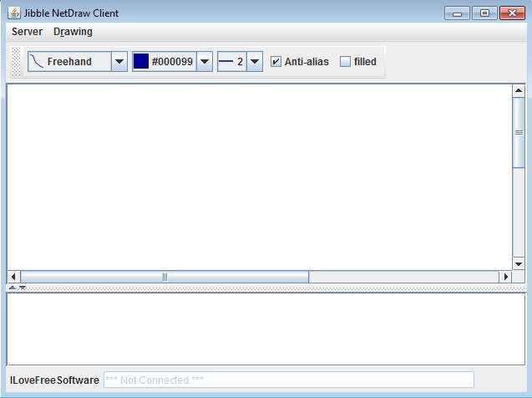Enable the filled checkbox
Viewport: 532px width, 398px height.
point(345,62)
